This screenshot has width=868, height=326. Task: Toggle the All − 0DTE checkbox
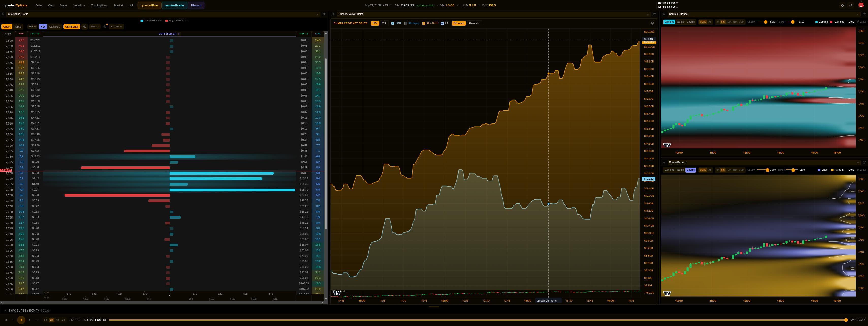tap(423, 23)
